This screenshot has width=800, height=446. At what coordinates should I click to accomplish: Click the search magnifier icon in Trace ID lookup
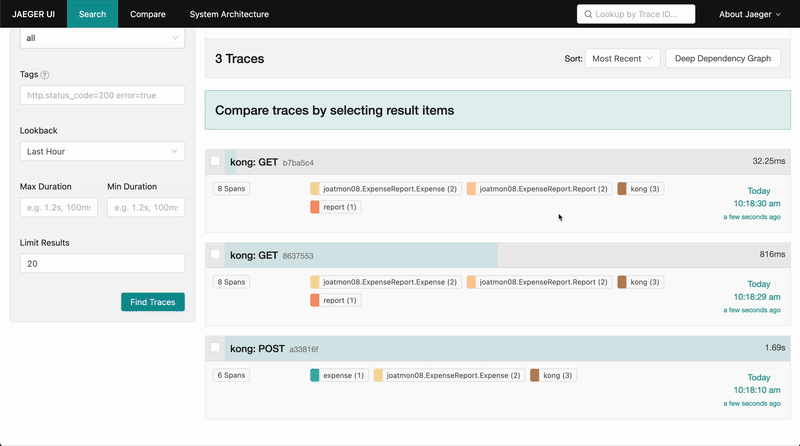[x=590, y=14]
